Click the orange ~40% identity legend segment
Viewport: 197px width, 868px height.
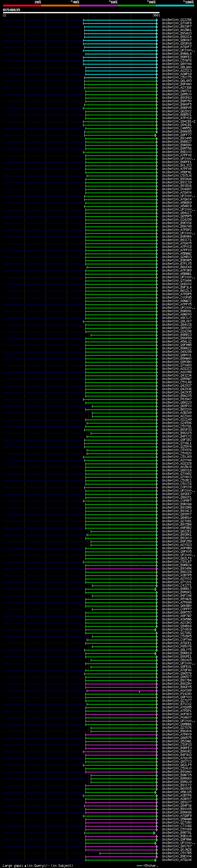pyautogui.click(x=60, y=6)
